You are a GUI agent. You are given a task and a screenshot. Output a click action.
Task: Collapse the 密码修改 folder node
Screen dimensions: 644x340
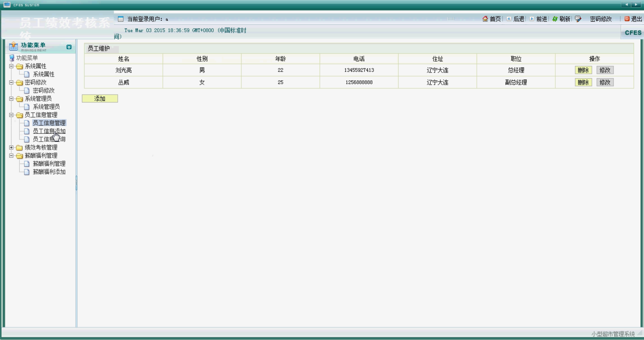click(x=11, y=82)
